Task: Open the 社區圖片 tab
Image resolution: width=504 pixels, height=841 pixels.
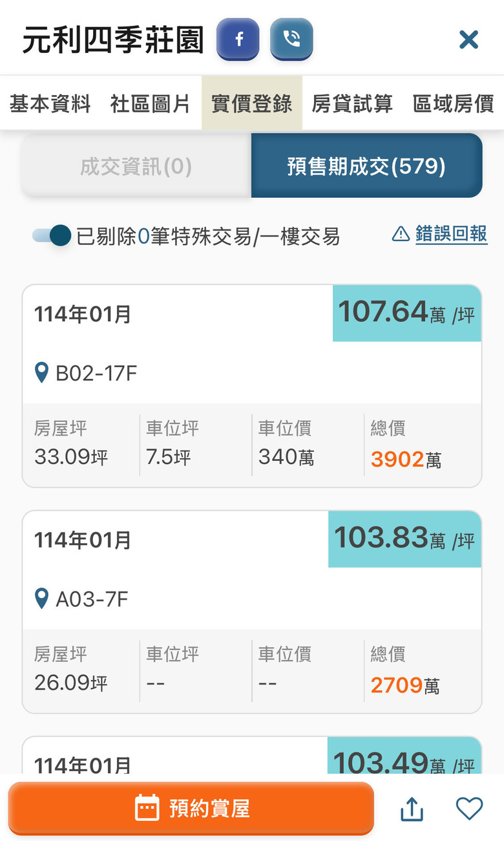Action: [x=151, y=103]
